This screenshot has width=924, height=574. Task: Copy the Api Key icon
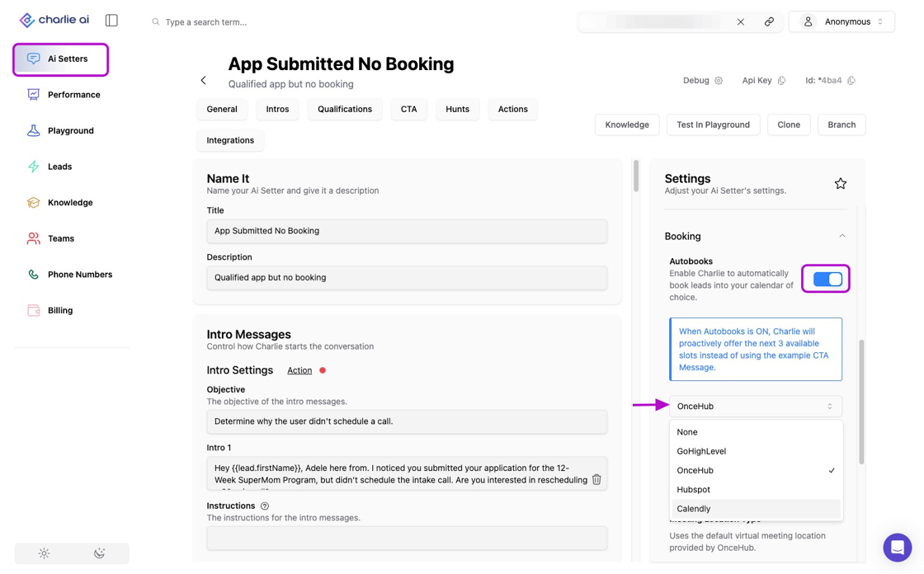781,81
